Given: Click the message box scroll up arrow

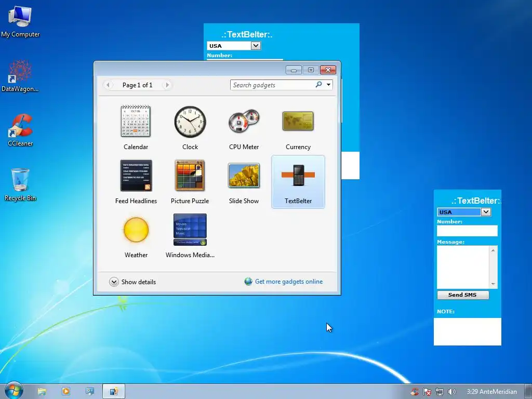Looking at the screenshot, I should click(x=493, y=250).
